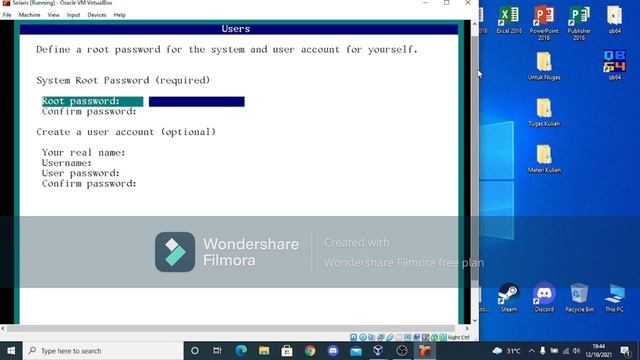Launch Google Chrome from the taskbar
Image resolution: width=640 pixels, height=360 pixels.
pos(310,351)
